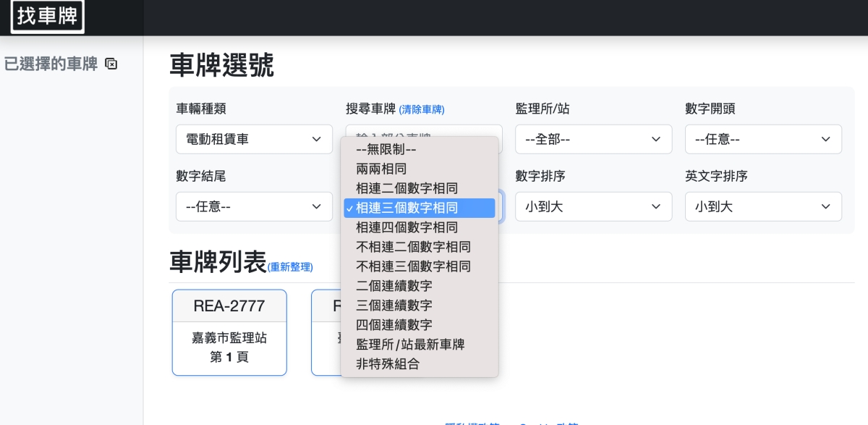Open the 數字開頭 dropdown
The width and height of the screenshot is (868, 425).
pyautogui.click(x=763, y=139)
